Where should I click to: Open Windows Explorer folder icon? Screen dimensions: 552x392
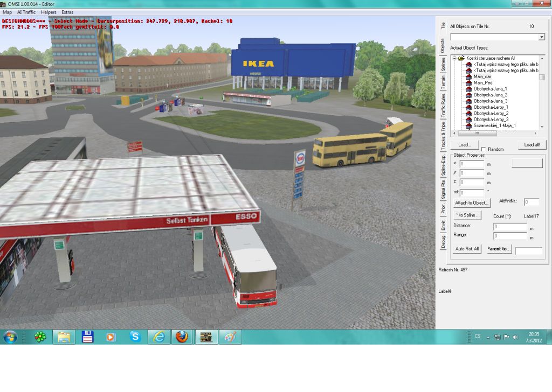pos(64,337)
